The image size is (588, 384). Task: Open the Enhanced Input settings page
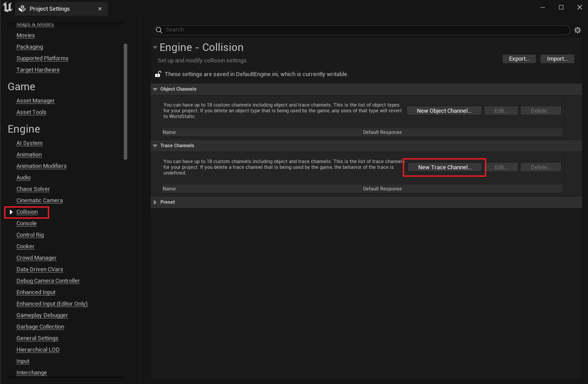click(x=36, y=292)
